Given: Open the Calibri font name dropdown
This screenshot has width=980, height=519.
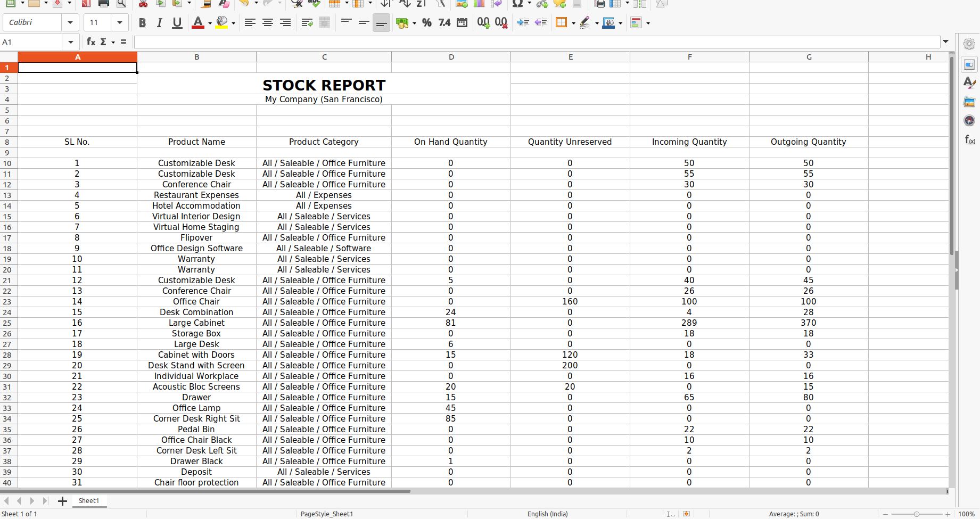Looking at the screenshot, I should pyautogui.click(x=70, y=22).
